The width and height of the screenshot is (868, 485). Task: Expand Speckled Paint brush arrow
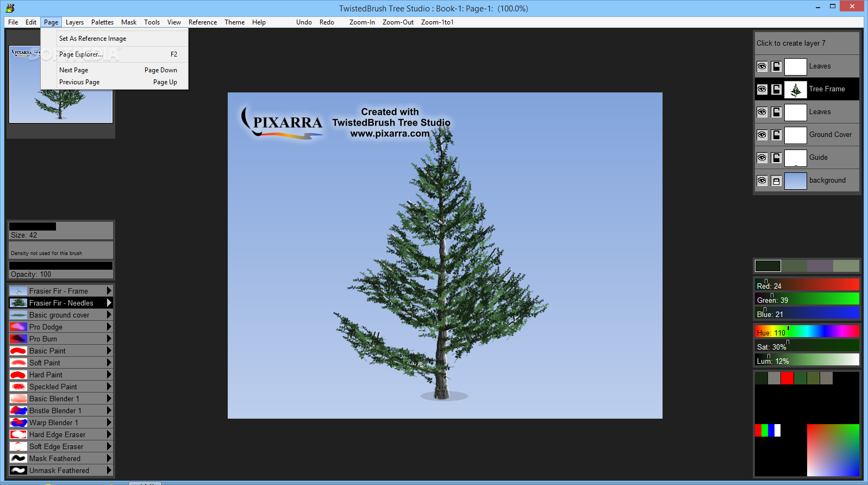tap(109, 387)
